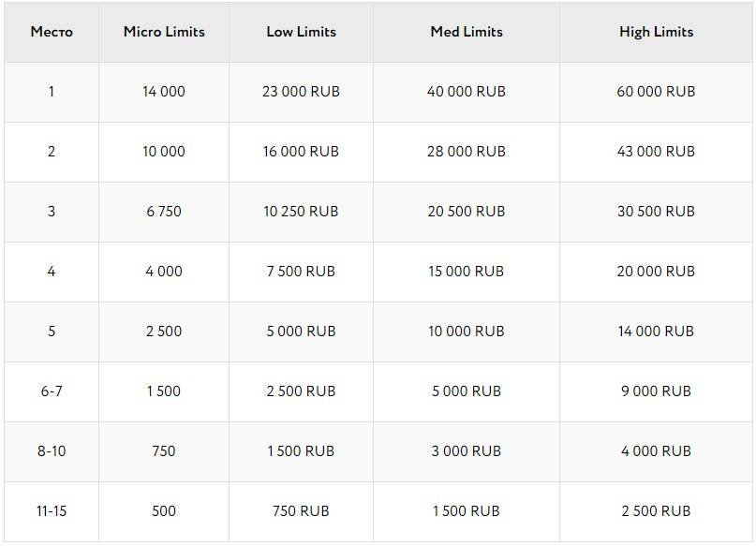Click the 8-10 place row label
The width and height of the screenshot is (756, 546).
point(52,451)
